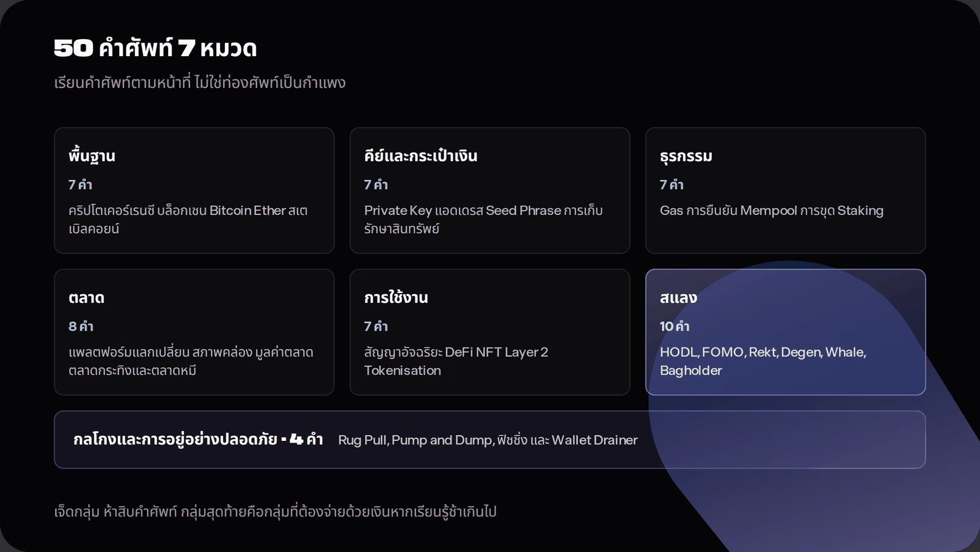Click the "คีย์และกระเป๋าเงิน" card heading
This screenshot has height=552, width=980.
pyautogui.click(x=420, y=156)
